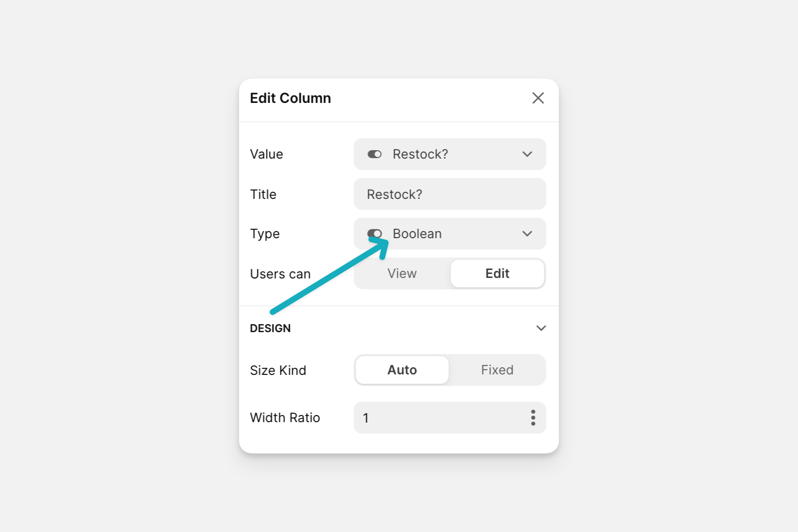The image size is (798, 532).
Task: Select the Restock? value dropdown text
Action: click(420, 154)
